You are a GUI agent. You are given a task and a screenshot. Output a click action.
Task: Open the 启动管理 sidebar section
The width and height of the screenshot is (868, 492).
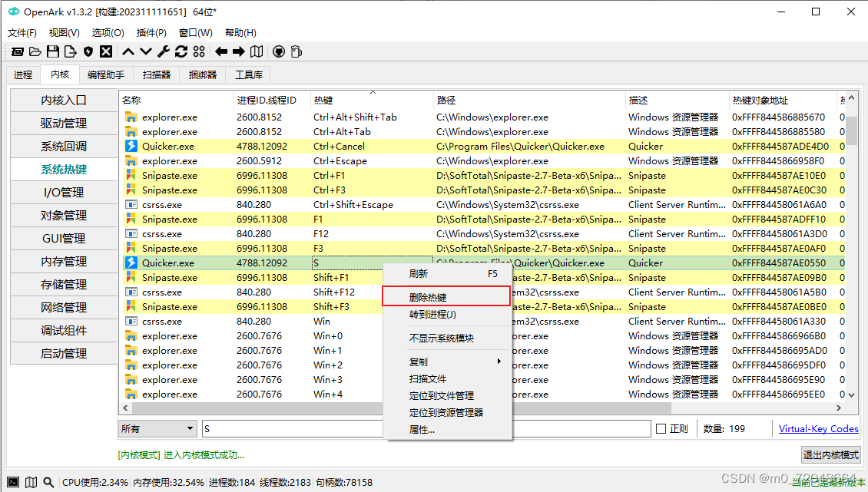pyautogui.click(x=64, y=353)
